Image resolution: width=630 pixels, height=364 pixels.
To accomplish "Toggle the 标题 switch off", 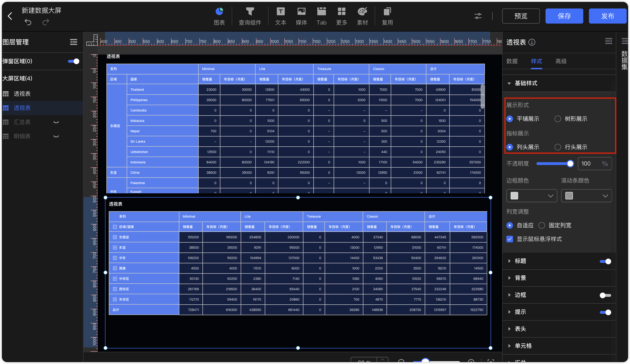I will click(x=605, y=261).
